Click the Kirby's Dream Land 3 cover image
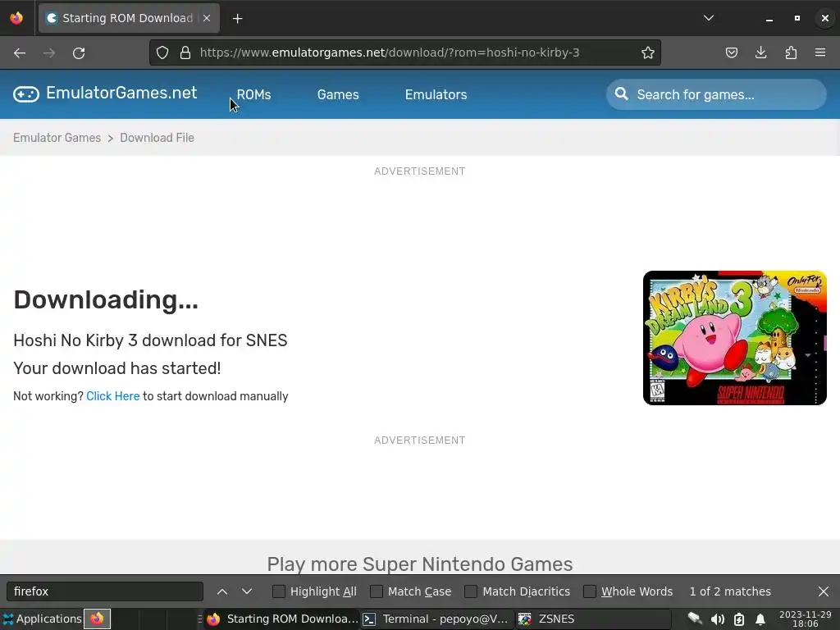840x630 pixels. 734,338
